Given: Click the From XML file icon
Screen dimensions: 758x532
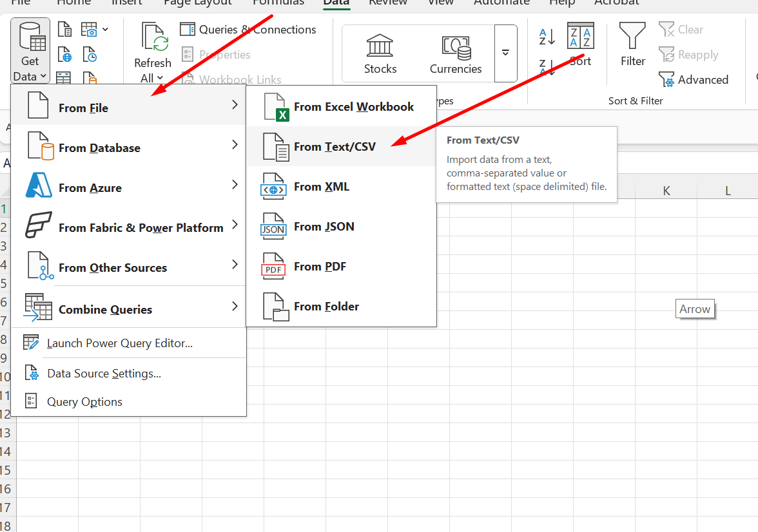Looking at the screenshot, I should [273, 187].
